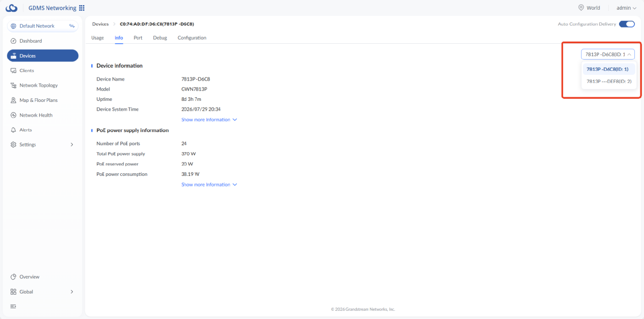This screenshot has width=644, height=319.
Task: Toggle Auto Configuration Delivery switch
Action: pyautogui.click(x=627, y=24)
